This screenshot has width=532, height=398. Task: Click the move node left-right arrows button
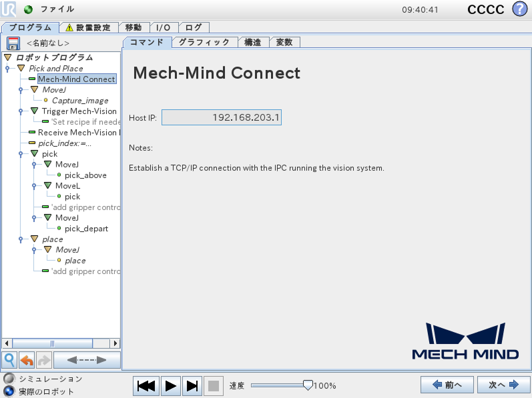click(87, 360)
